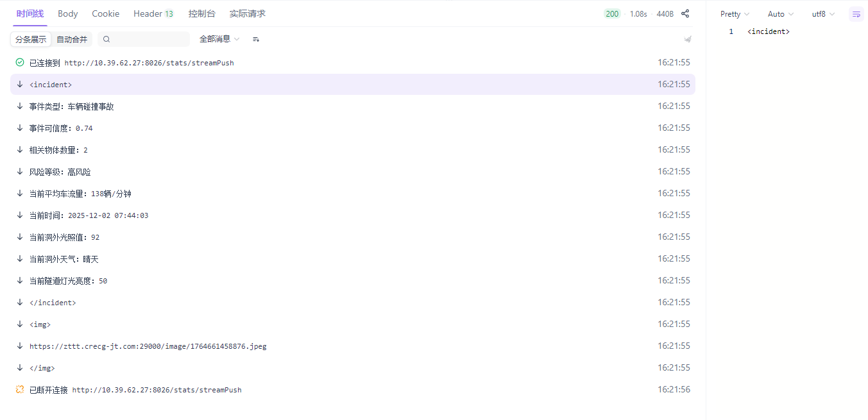The image size is (868, 420).
Task: Open the 实际请求 tab
Action: coord(248,13)
